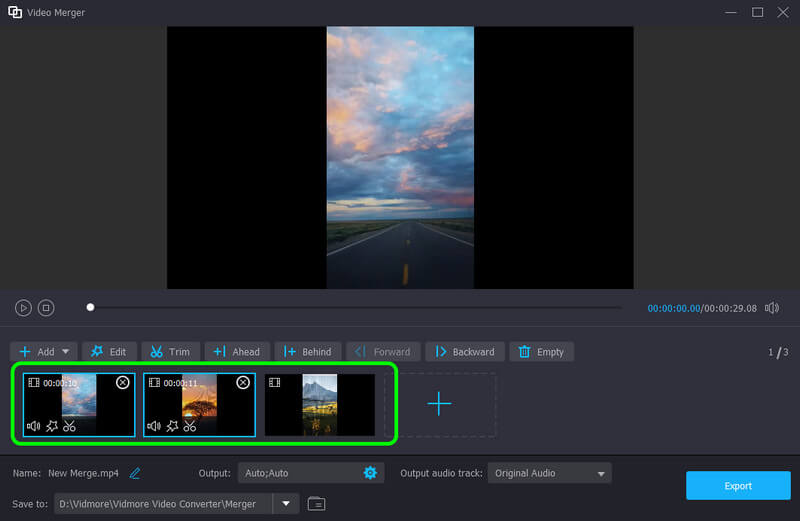Click the Trim toolbar button

click(x=170, y=352)
